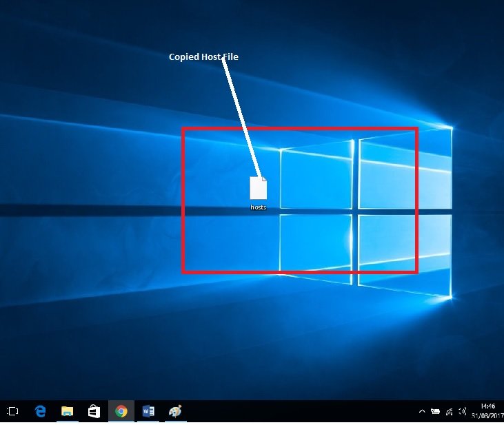
Task: Select the hosts file icon on desktop
Action: pyautogui.click(x=259, y=188)
